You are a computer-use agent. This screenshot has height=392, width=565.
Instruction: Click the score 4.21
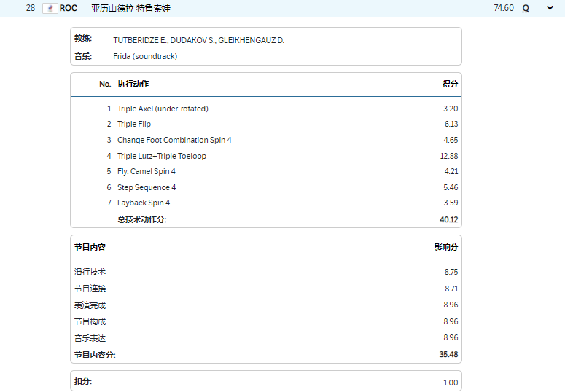coord(451,171)
